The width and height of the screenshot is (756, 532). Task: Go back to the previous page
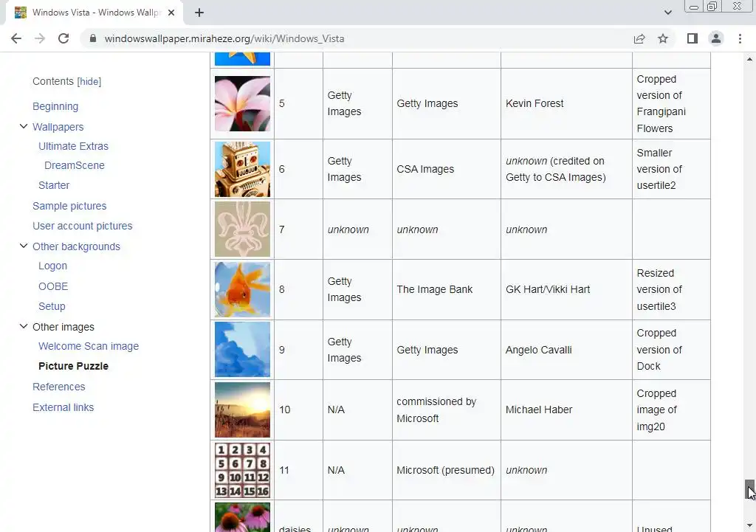[16, 38]
